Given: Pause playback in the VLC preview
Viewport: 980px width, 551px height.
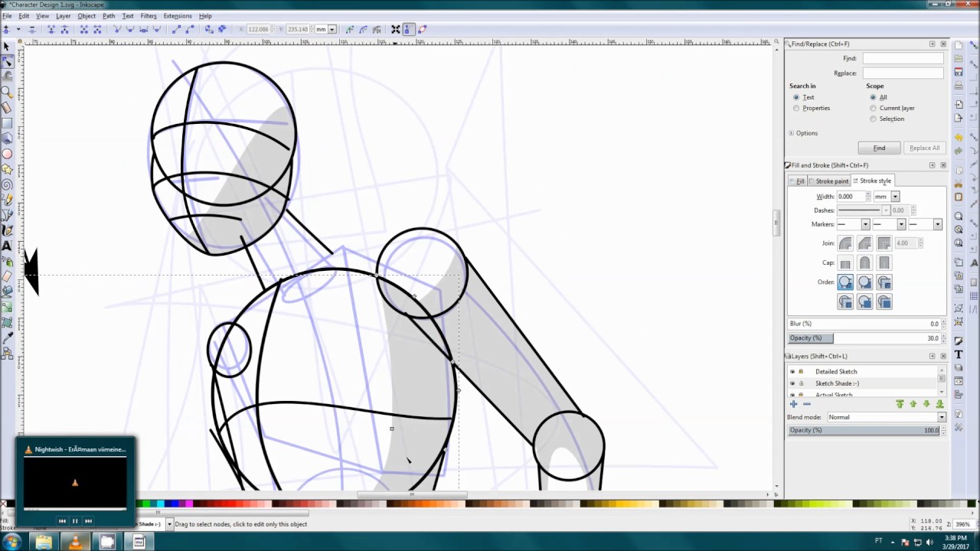Looking at the screenshot, I should click(x=75, y=521).
